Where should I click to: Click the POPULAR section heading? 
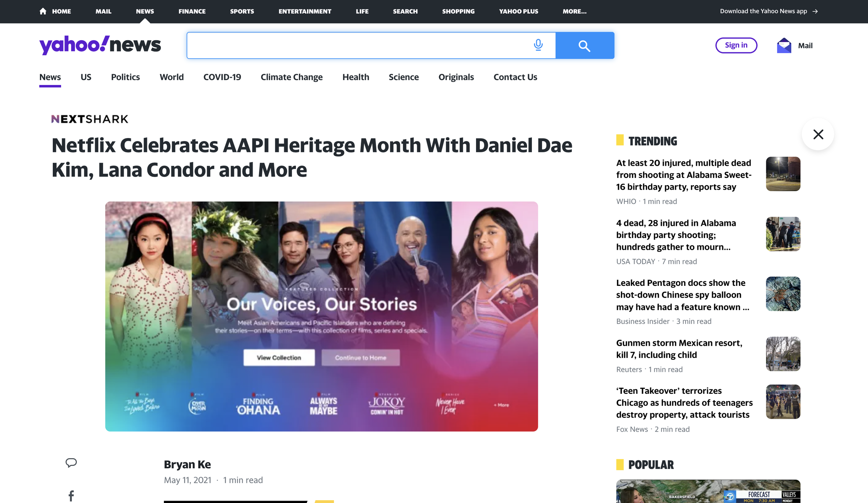point(651,465)
